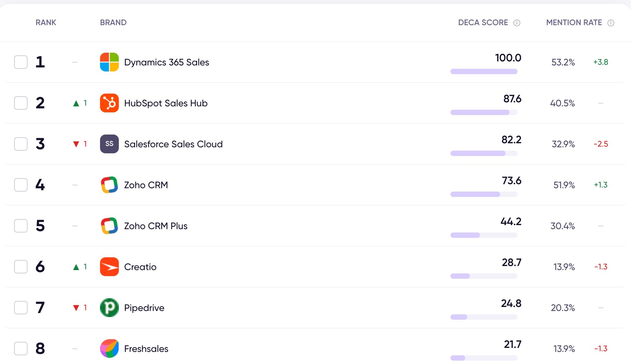The width and height of the screenshot is (631, 364).
Task: Select the Freshsales row checkbox
Action: (21, 349)
